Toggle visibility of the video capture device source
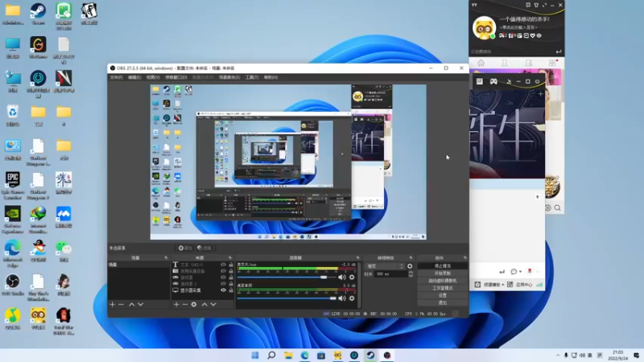 [x=224, y=271]
